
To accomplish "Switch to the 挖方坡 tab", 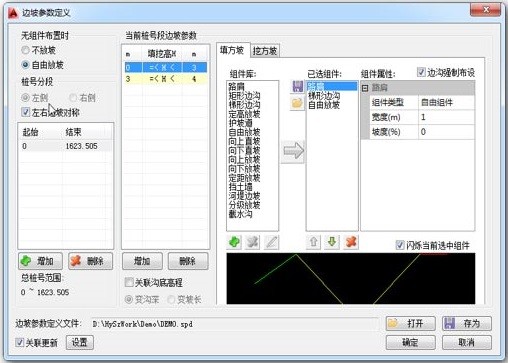I will tap(265, 51).
